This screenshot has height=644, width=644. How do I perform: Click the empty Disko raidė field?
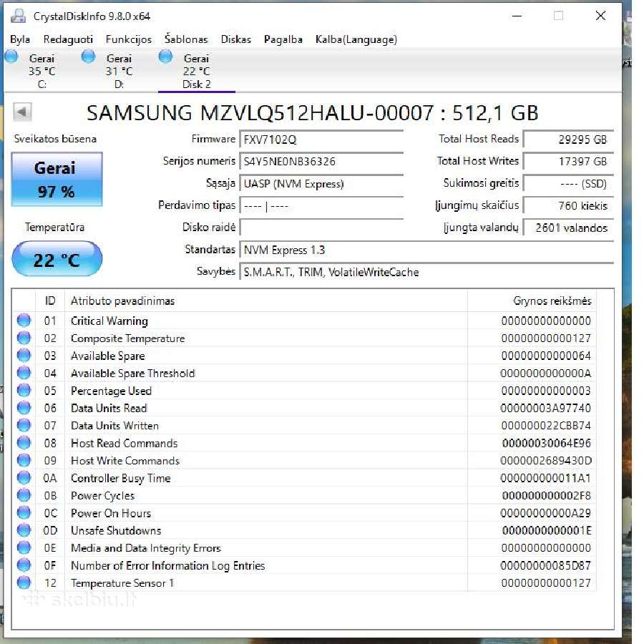coord(321,228)
